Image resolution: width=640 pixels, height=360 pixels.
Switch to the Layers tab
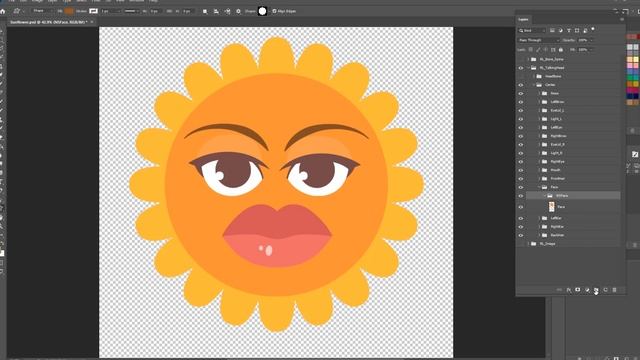point(523,19)
